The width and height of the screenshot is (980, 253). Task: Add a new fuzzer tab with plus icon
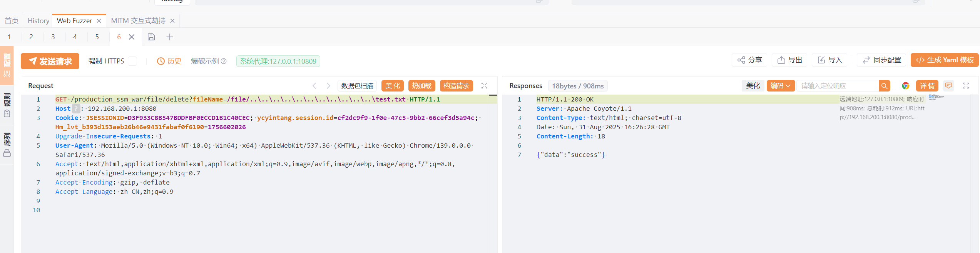pos(170,37)
